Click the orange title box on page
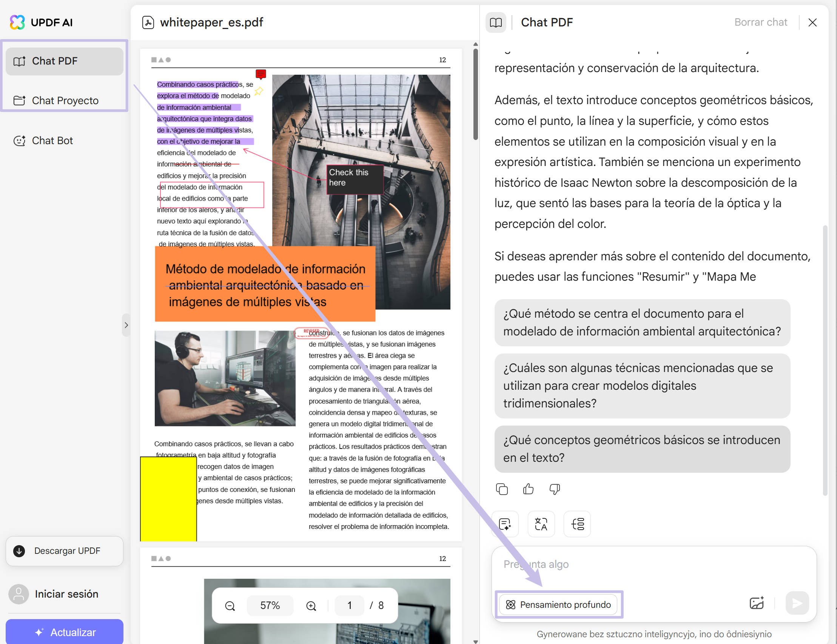Viewport: 837px width, 644px height. click(265, 284)
